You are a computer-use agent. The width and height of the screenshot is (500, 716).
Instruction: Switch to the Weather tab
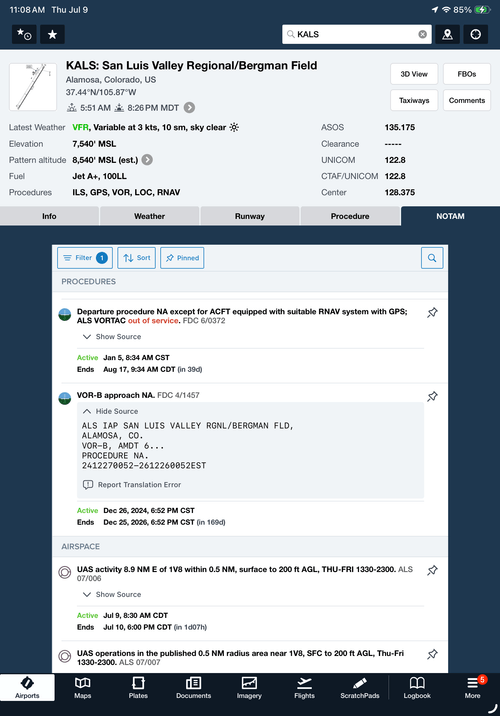(x=149, y=216)
